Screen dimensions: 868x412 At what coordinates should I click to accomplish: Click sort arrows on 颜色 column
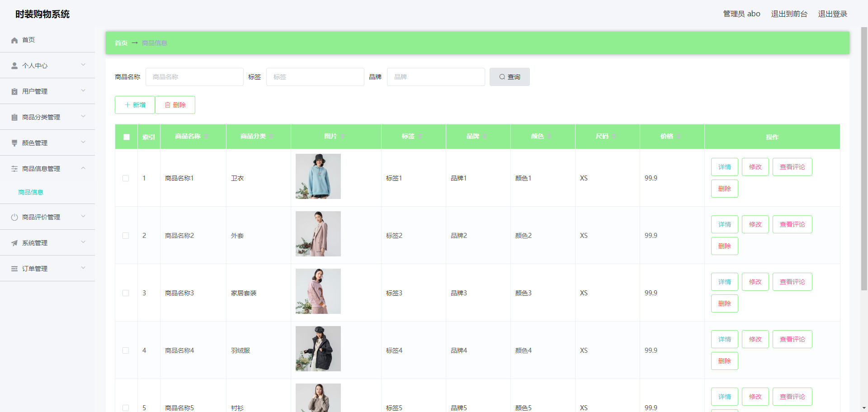pyautogui.click(x=549, y=137)
